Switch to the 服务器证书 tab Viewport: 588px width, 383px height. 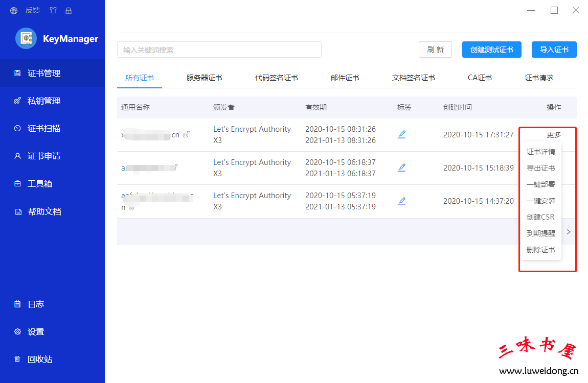[x=204, y=78]
